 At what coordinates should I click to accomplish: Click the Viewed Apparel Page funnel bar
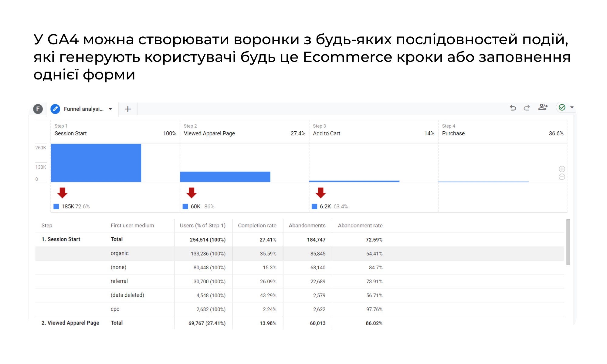coord(225,177)
